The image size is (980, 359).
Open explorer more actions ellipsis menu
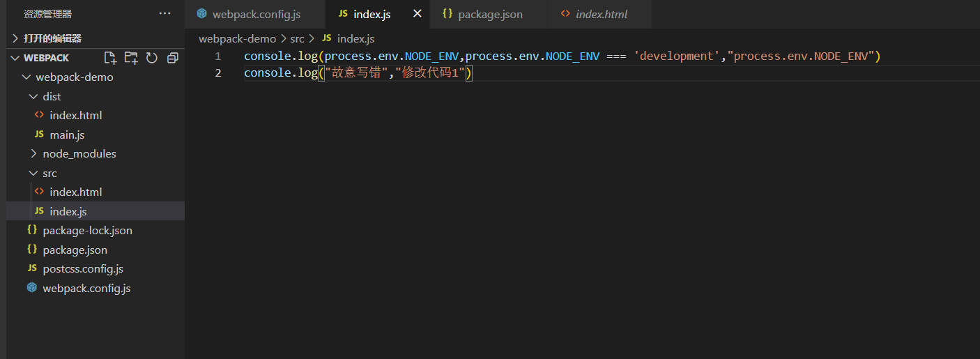click(164, 14)
